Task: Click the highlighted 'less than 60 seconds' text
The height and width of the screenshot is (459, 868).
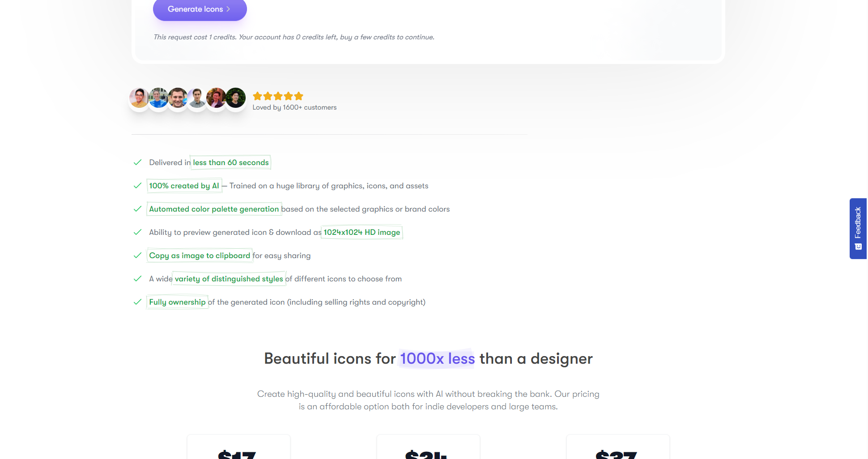Action: (x=231, y=162)
